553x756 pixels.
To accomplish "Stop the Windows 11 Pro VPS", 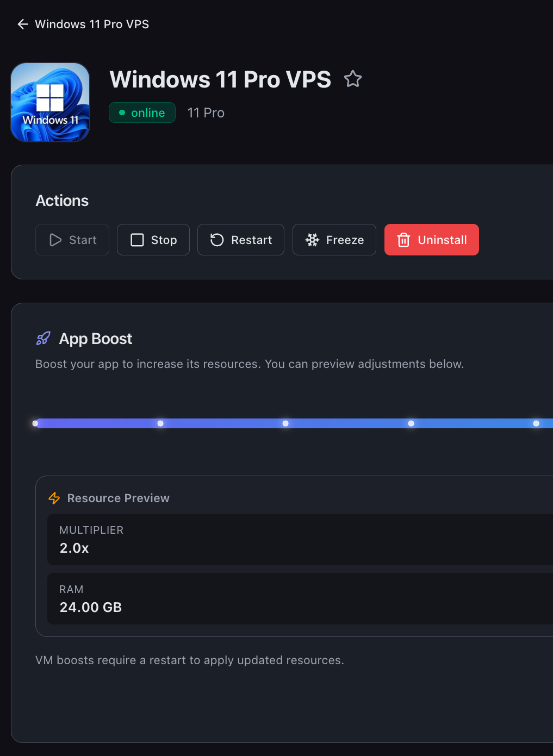I will coord(153,240).
